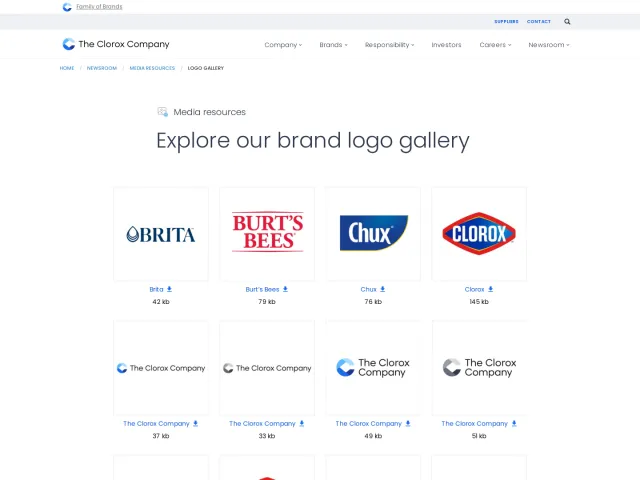The width and height of the screenshot is (640, 480).
Task: Open the Suppliers link
Action: [506, 22]
